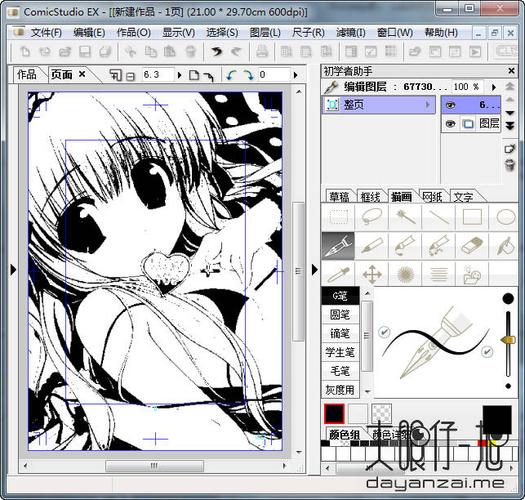Expand the left side panel triangle
The width and height of the screenshot is (525, 500).
(x=13, y=270)
